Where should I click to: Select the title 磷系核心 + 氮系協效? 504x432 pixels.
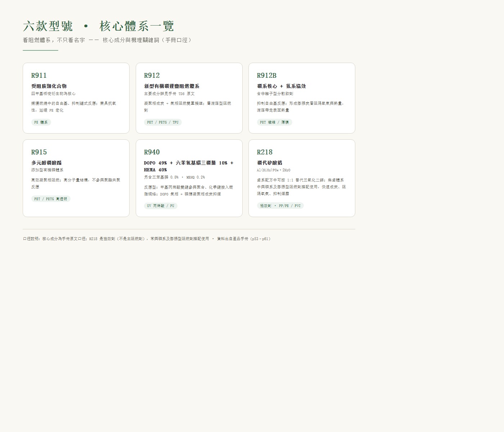coord(282,86)
